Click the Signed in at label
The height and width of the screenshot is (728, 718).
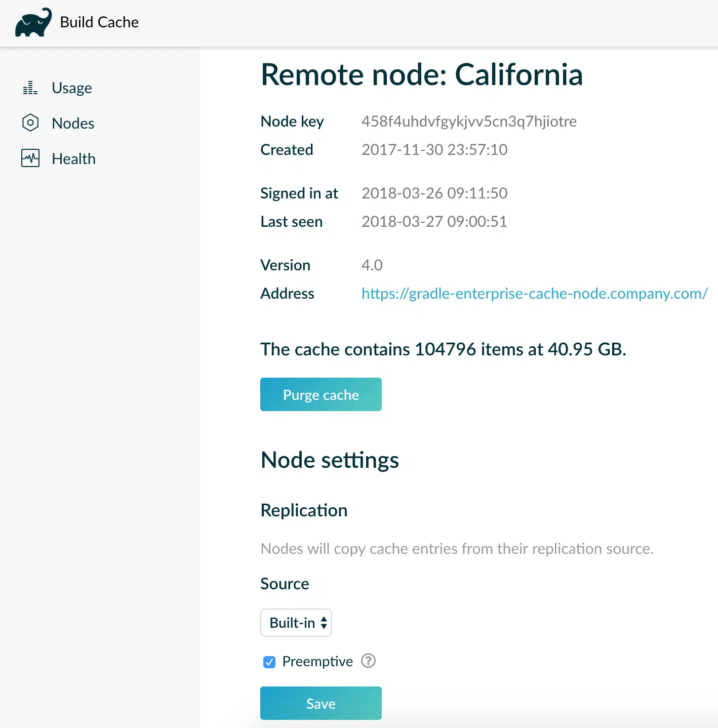(x=299, y=193)
